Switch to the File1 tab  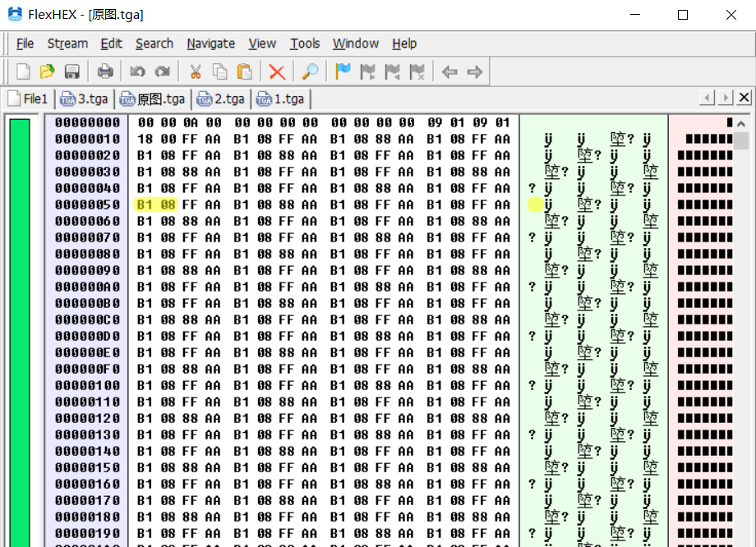(29, 99)
